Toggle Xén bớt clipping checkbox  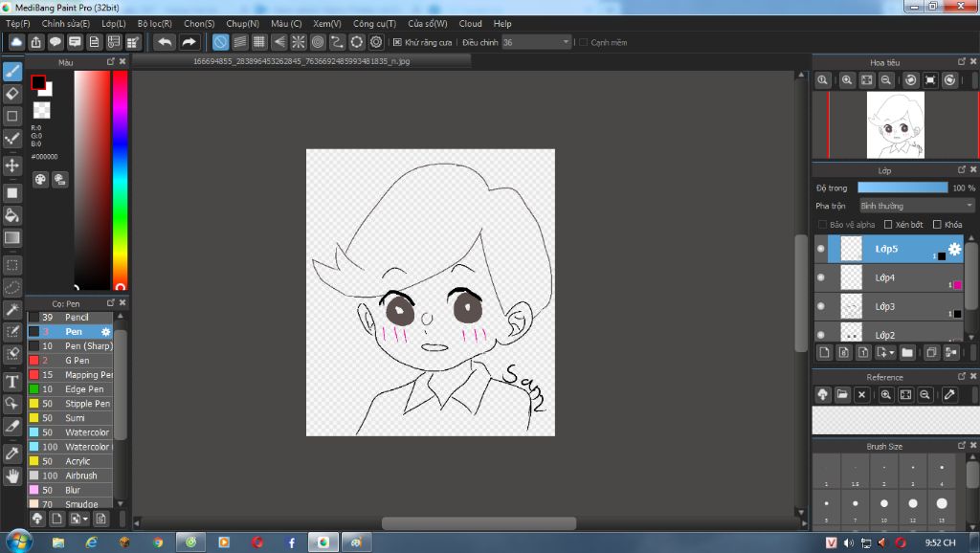coord(887,224)
